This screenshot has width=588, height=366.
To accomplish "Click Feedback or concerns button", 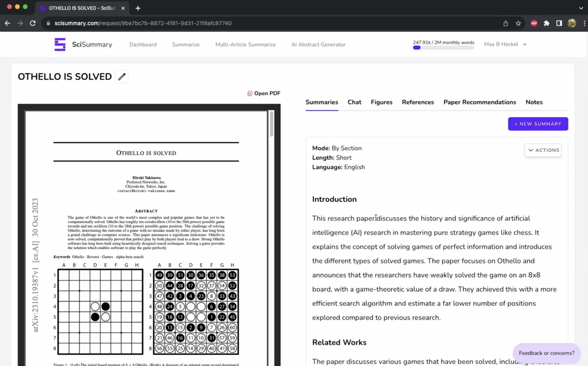I will point(546,353).
